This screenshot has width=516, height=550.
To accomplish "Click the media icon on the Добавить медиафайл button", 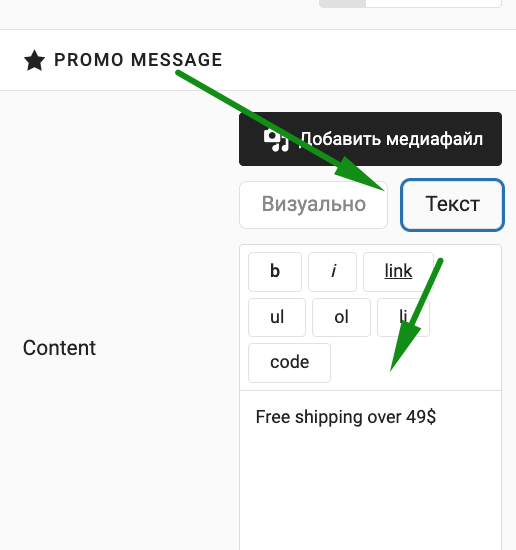I will 277,140.
